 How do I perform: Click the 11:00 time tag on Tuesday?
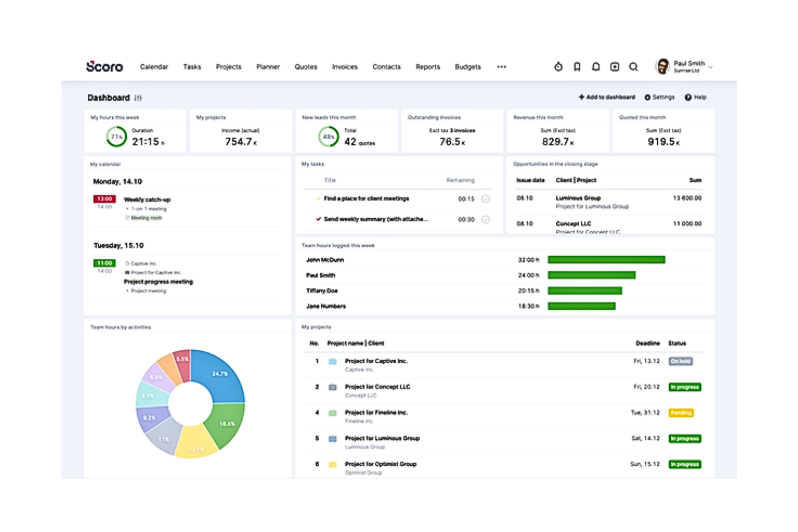pos(105,263)
